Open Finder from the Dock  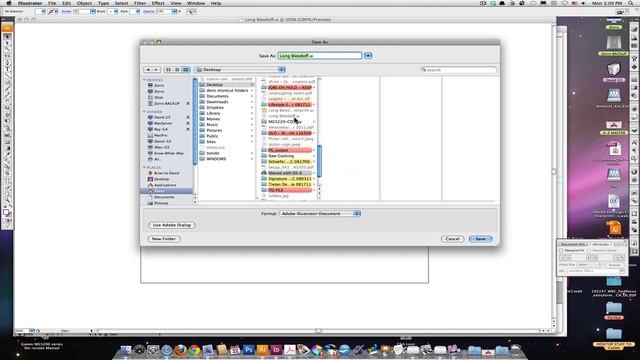point(126,350)
